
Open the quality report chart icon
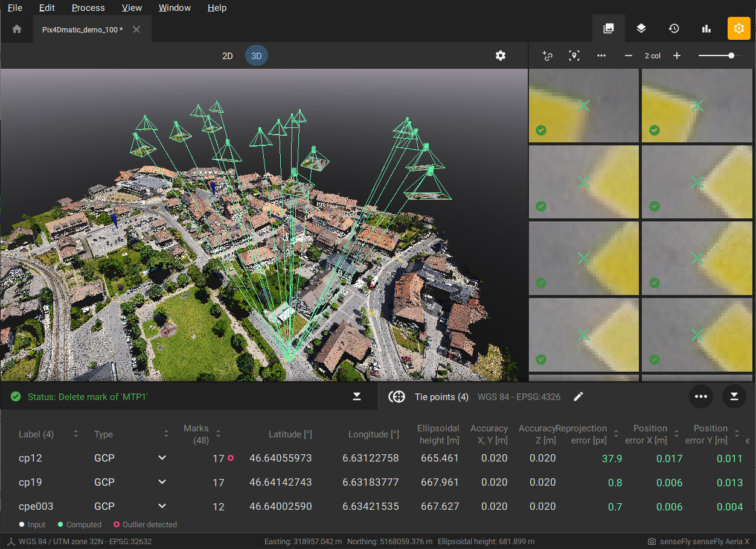coord(706,28)
